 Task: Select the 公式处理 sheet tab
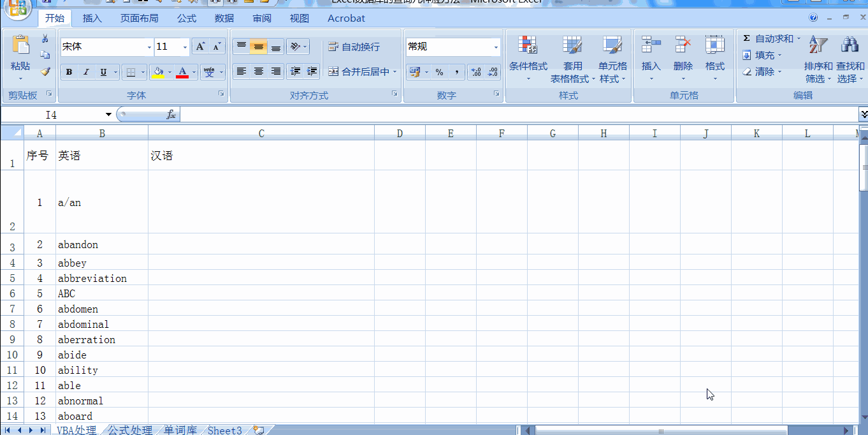click(x=130, y=431)
